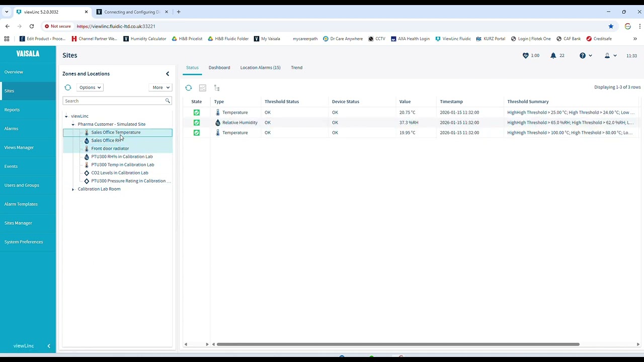The image size is (644, 362).
Task: Open the Humidity Calculator bookmark
Action: pyautogui.click(x=145, y=39)
